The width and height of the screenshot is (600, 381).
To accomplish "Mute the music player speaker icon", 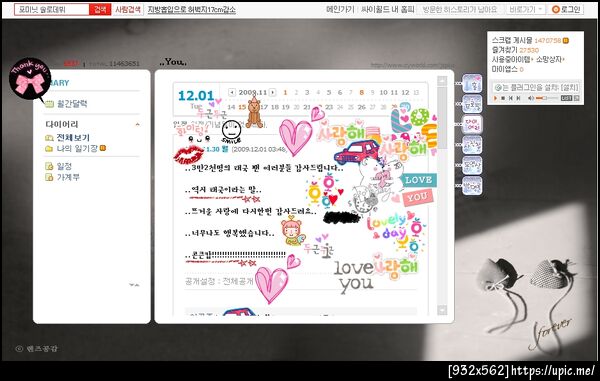I will pyautogui.click(x=531, y=98).
